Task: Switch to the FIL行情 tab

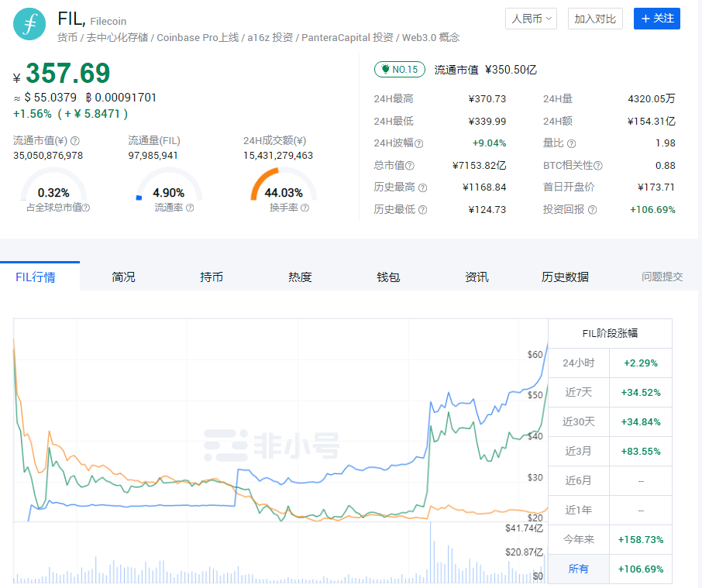Action: tap(40, 277)
